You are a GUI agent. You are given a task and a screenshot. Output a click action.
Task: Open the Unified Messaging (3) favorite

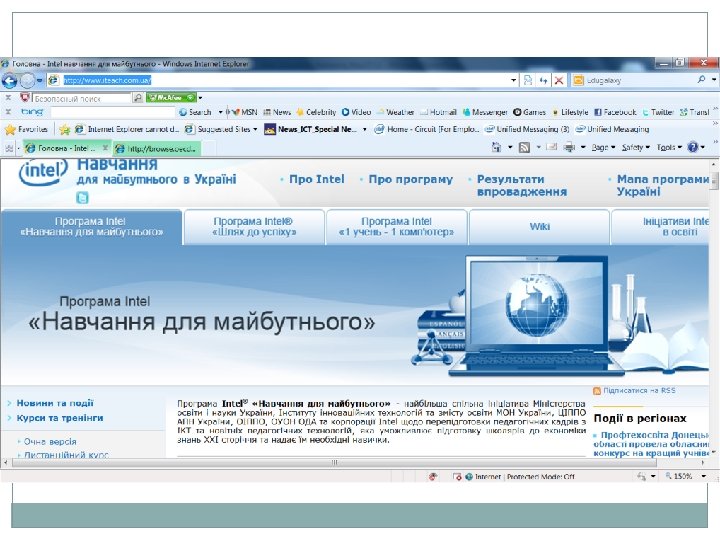point(527,129)
